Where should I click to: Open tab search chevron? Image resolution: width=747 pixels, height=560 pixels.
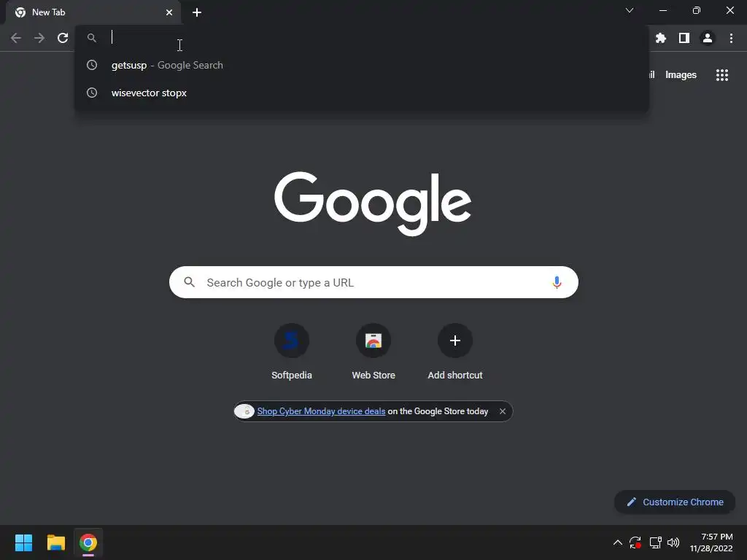pyautogui.click(x=630, y=10)
